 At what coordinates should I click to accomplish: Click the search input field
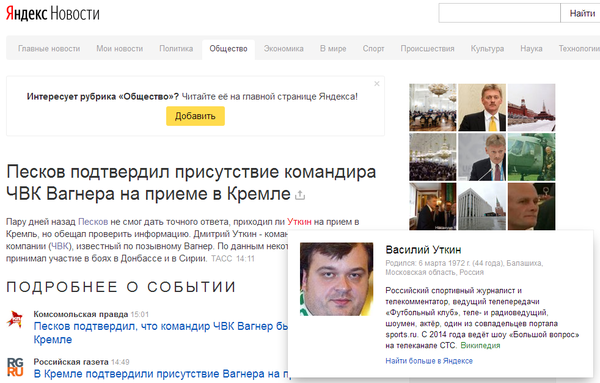click(499, 13)
